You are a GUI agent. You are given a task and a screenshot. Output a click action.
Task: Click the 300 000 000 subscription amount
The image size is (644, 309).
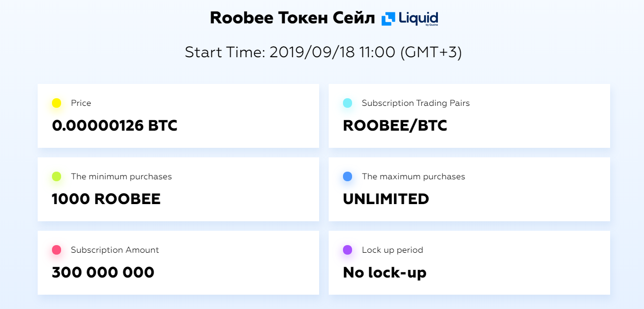click(103, 273)
